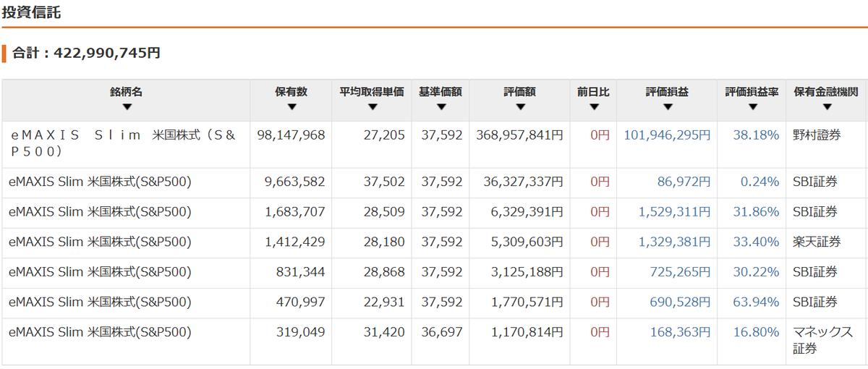Click average cost 37,502
The width and height of the screenshot is (868, 369).
coord(384,182)
